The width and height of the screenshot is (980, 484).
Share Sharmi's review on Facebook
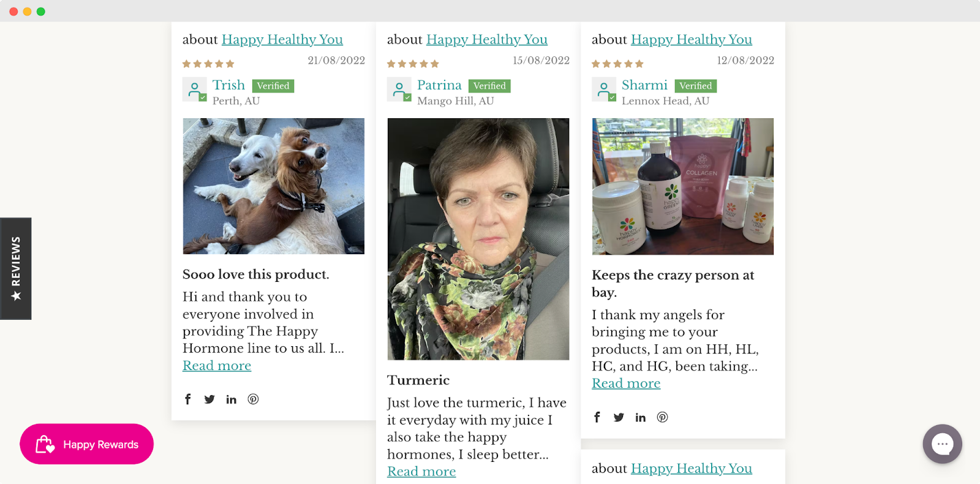[x=597, y=417]
